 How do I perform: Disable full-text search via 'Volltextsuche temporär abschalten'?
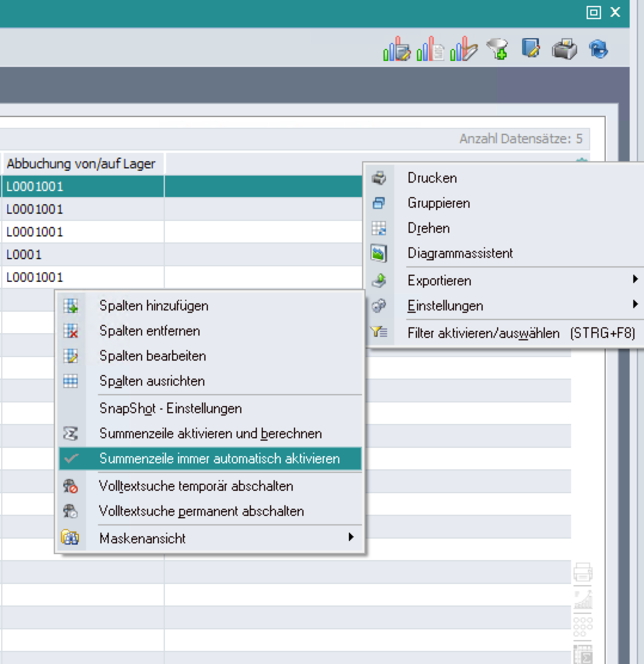point(196,486)
